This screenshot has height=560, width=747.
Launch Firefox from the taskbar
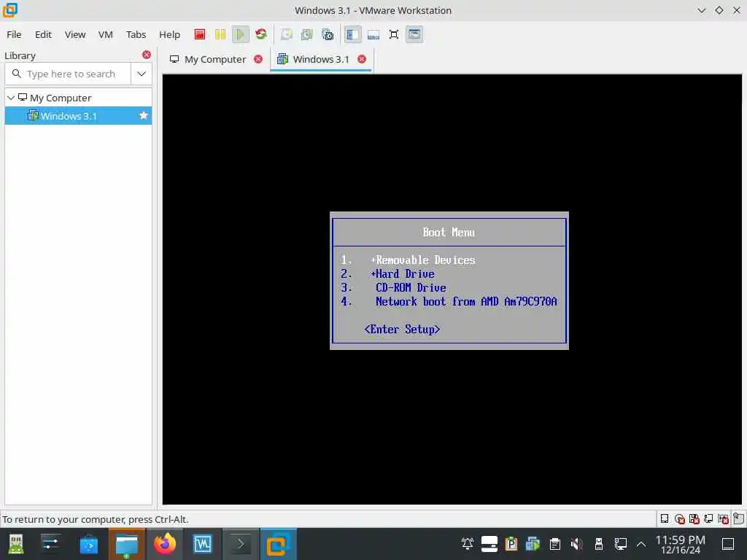(165, 544)
